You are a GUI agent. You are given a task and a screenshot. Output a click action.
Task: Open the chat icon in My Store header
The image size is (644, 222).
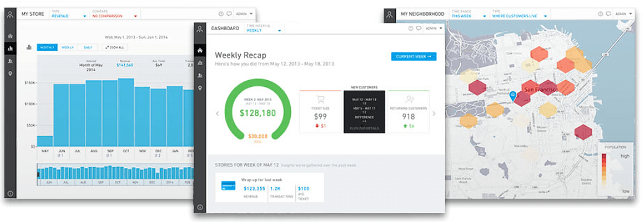(229, 14)
